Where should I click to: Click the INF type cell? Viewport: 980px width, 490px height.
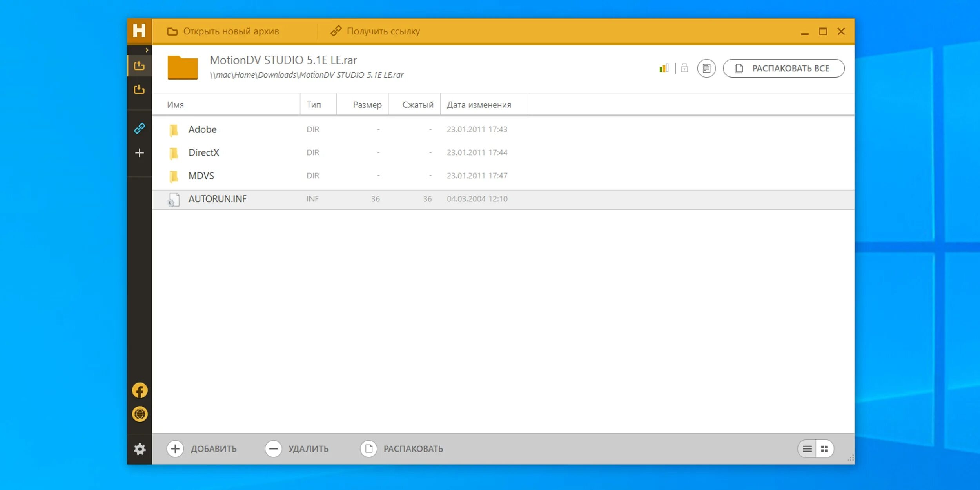click(312, 199)
